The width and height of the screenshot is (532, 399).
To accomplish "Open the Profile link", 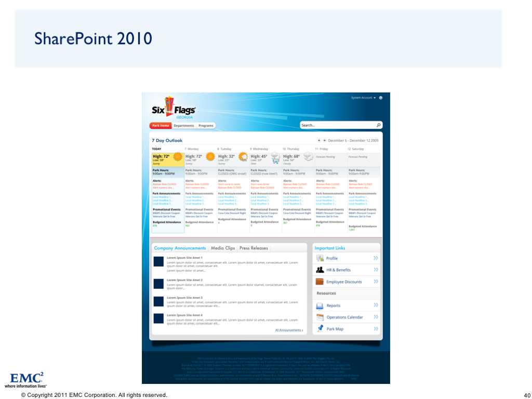I will [x=332, y=258].
